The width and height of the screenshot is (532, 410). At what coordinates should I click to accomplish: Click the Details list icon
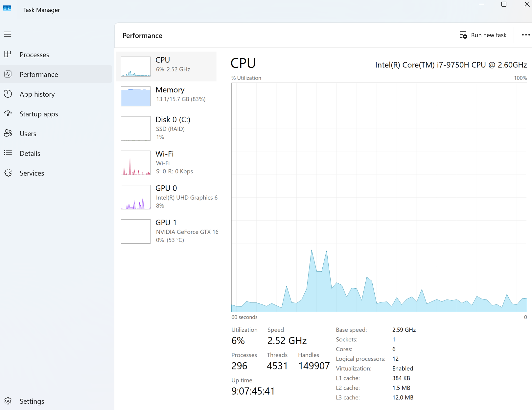(8, 153)
